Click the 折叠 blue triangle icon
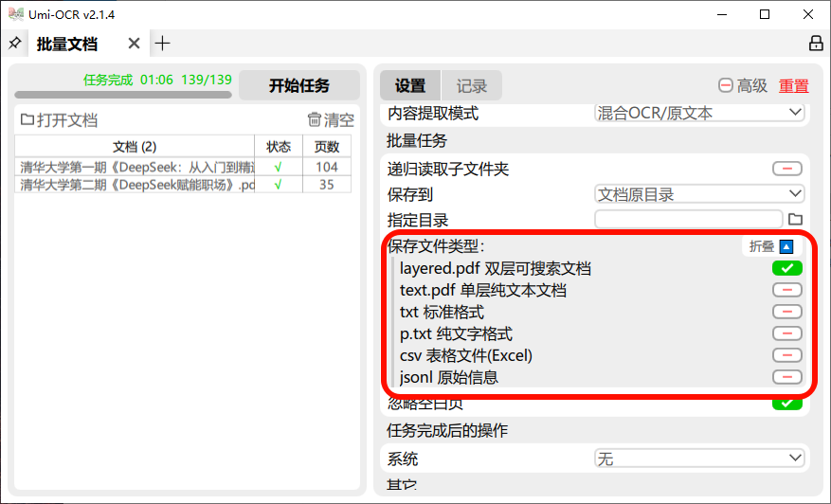Screen dimensions: 831x504 coord(786,246)
